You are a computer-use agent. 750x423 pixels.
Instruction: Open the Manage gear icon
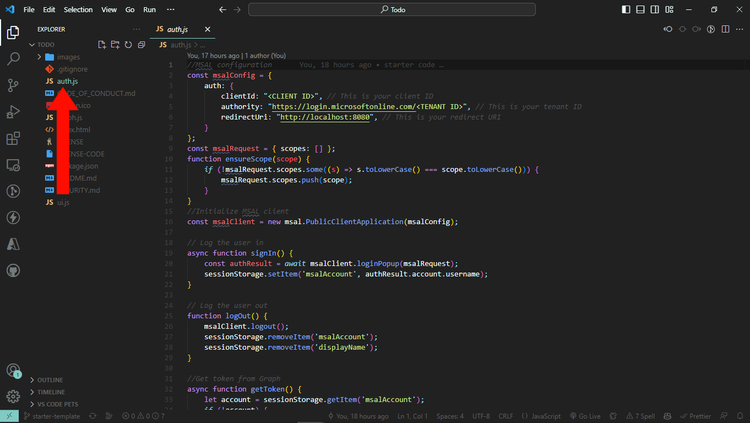click(13, 396)
